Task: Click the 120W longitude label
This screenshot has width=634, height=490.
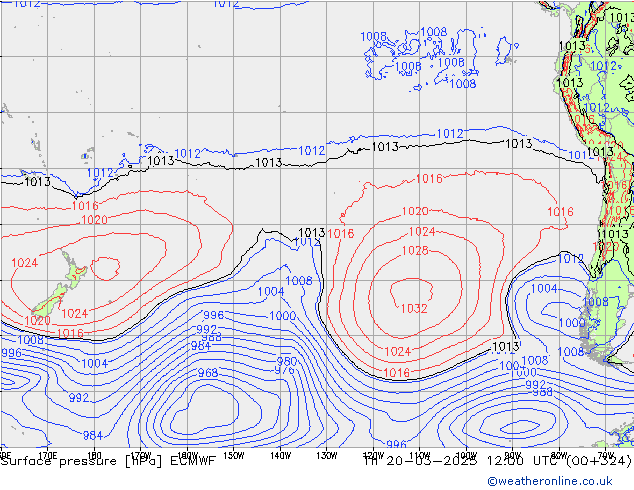Action: click(x=373, y=456)
